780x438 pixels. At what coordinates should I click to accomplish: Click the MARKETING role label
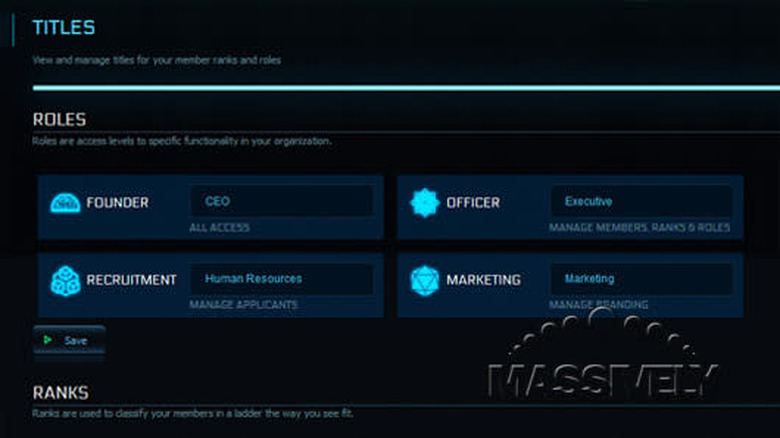click(x=483, y=280)
